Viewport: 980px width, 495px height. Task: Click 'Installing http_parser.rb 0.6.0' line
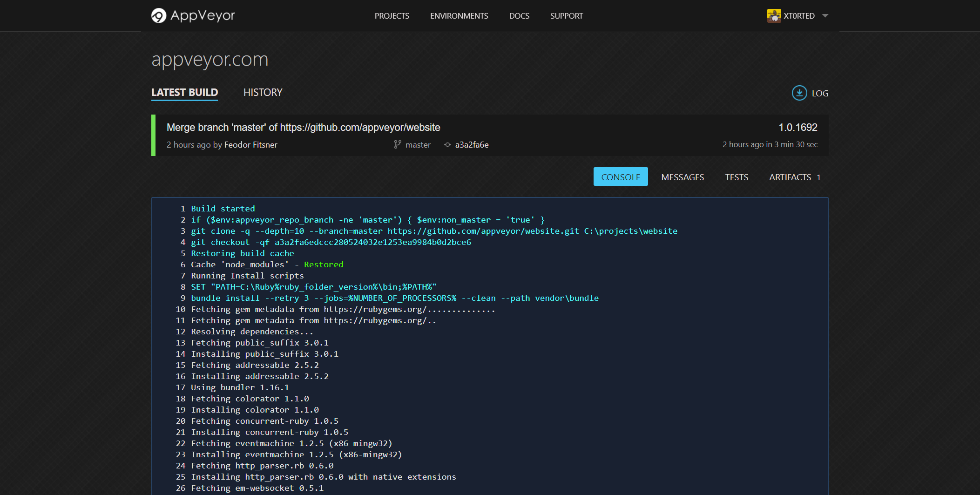324,477
